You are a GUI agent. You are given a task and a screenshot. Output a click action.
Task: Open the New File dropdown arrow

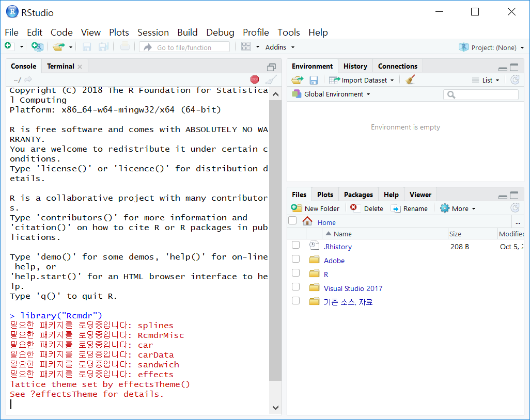pyautogui.click(x=21, y=47)
